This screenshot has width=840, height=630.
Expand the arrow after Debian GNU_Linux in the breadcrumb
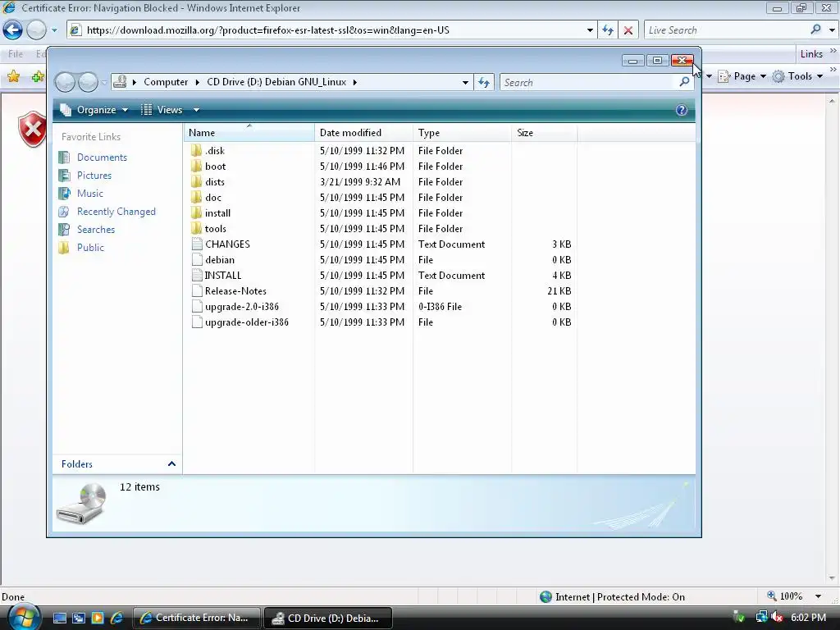pos(354,82)
